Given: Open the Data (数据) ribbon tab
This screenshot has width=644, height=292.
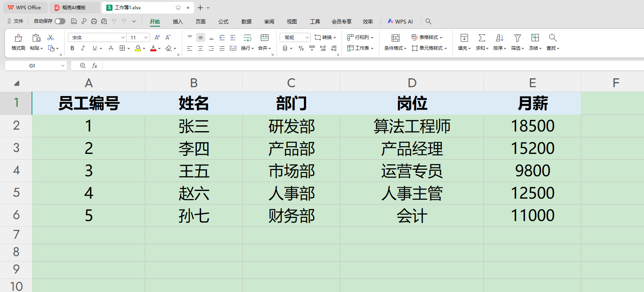Looking at the screenshot, I should [247, 22].
